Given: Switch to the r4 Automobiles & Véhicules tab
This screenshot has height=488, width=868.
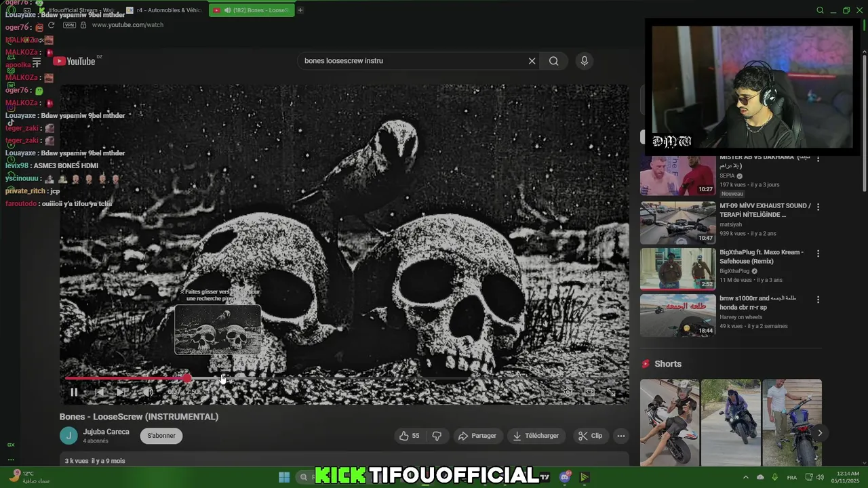Looking at the screenshot, I should click(164, 10).
